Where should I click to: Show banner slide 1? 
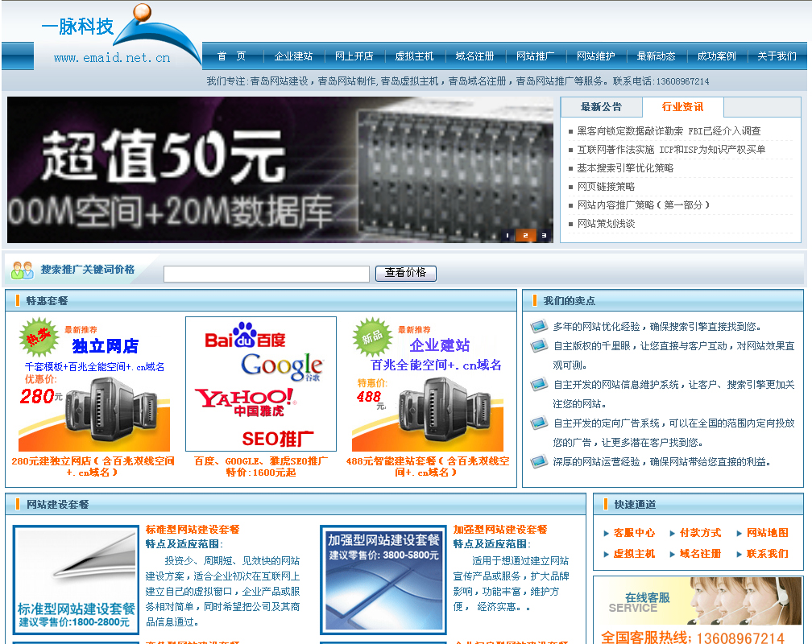[x=507, y=236]
